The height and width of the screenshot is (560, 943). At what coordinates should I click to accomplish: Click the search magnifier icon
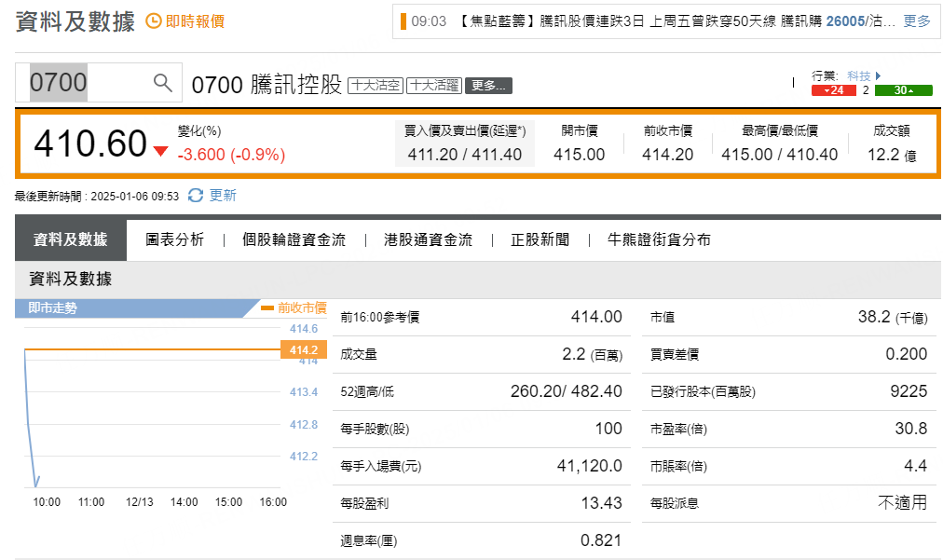click(x=162, y=82)
